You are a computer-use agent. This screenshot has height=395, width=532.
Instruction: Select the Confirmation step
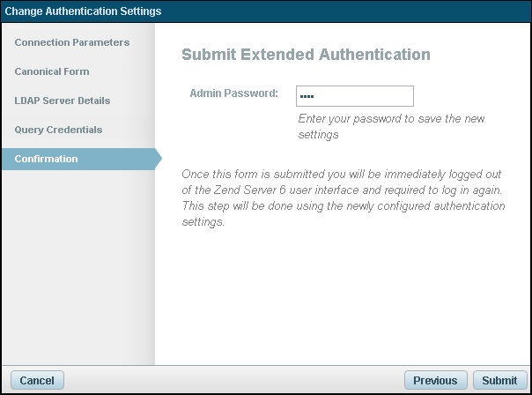(46, 159)
